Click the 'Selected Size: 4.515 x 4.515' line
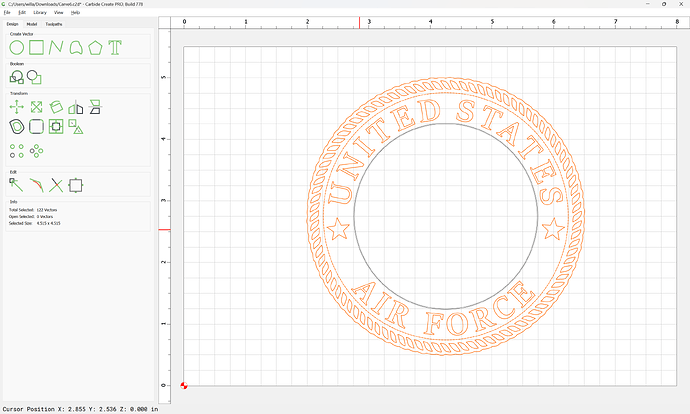 (35, 223)
